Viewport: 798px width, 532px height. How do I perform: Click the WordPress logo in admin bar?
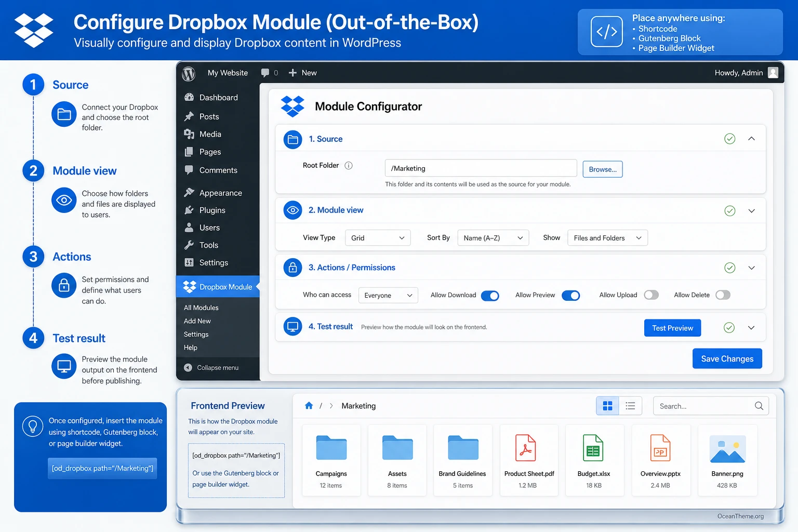tap(189, 73)
